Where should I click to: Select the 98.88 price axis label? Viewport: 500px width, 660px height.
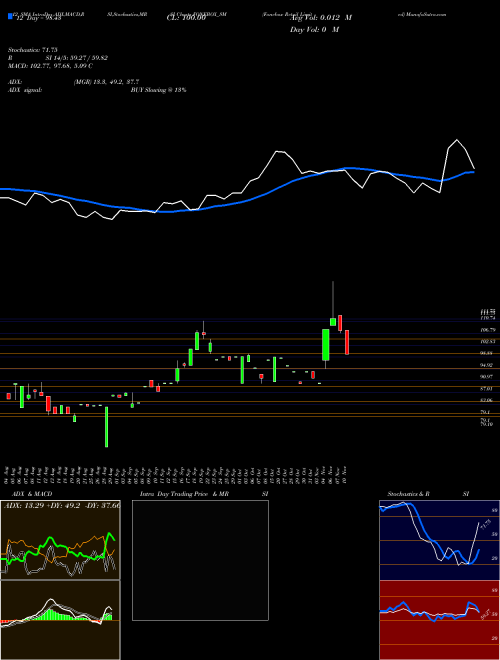click(x=488, y=354)
